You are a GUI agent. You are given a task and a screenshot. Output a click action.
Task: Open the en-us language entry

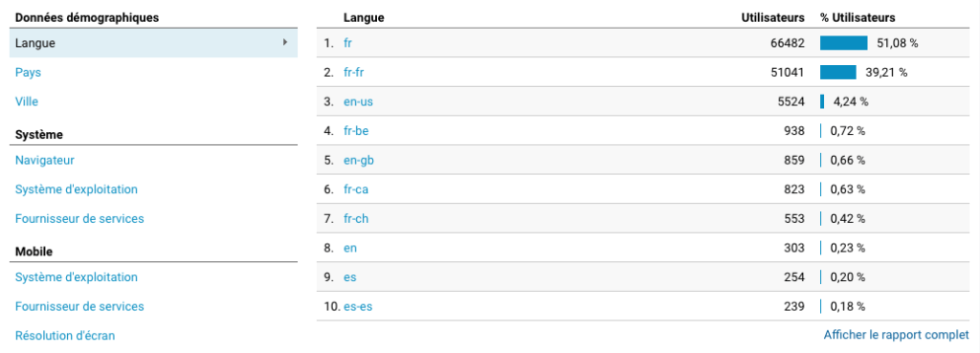click(358, 101)
